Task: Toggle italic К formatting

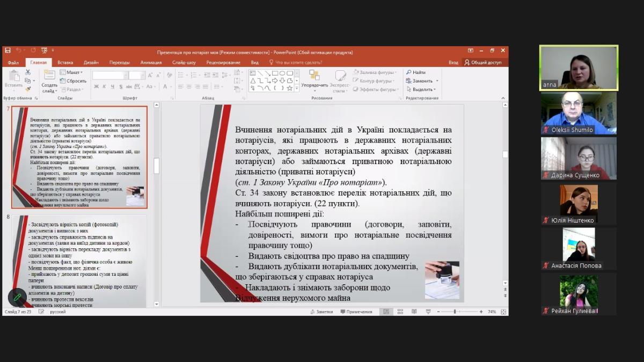Action: [x=105, y=87]
